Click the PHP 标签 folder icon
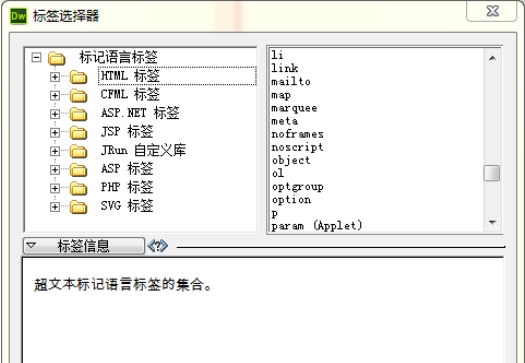 pyautogui.click(x=78, y=189)
